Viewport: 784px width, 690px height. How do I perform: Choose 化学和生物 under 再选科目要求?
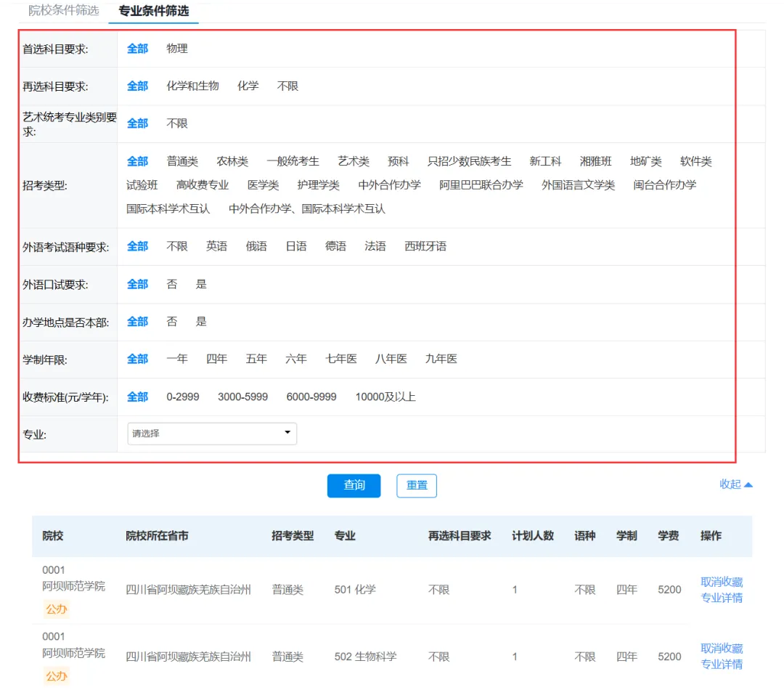[x=192, y=86]
